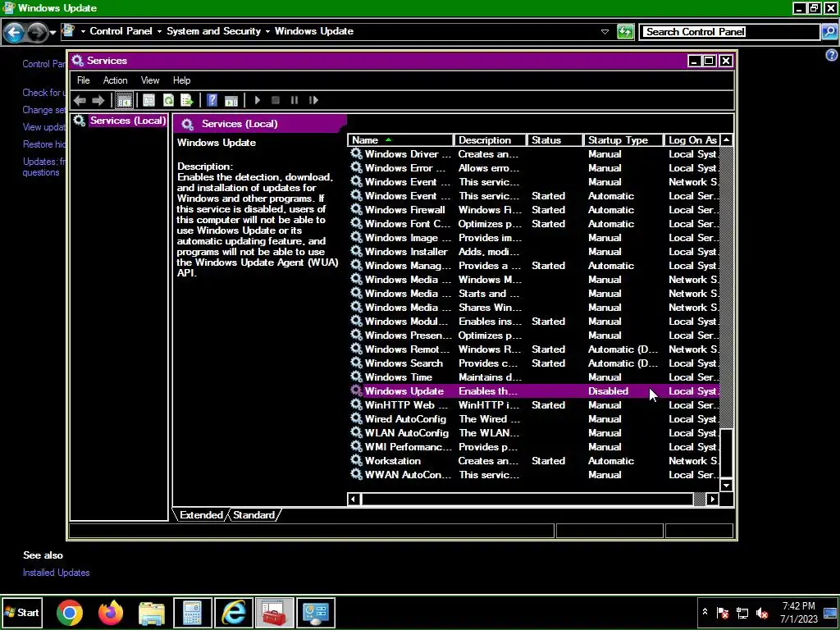
Task: Open Google Chrome from the taskbar
Action: (70, 613)
